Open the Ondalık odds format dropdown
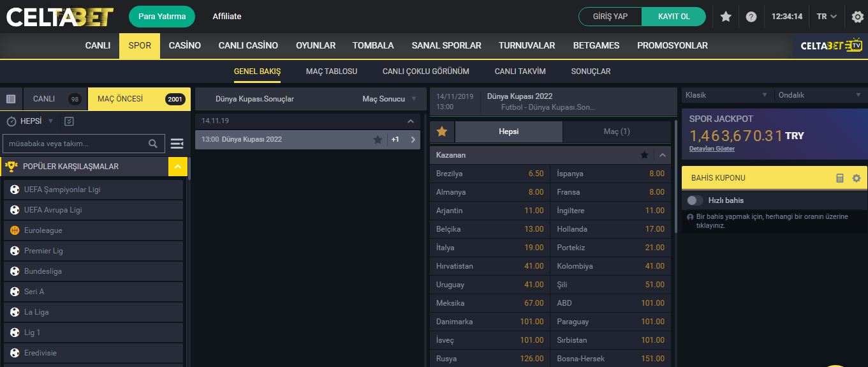Viewport: 868px width, 367px height. (x=820, y=95)
